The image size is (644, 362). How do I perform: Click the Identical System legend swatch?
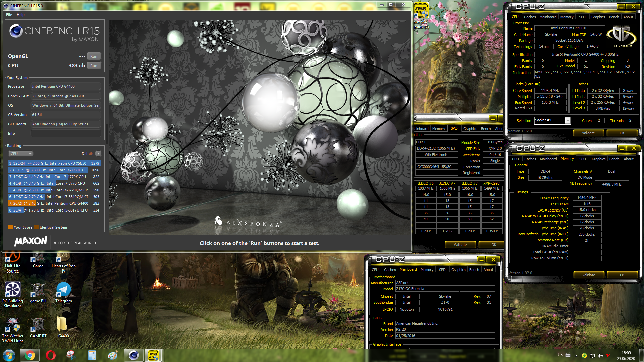point(36,227)
